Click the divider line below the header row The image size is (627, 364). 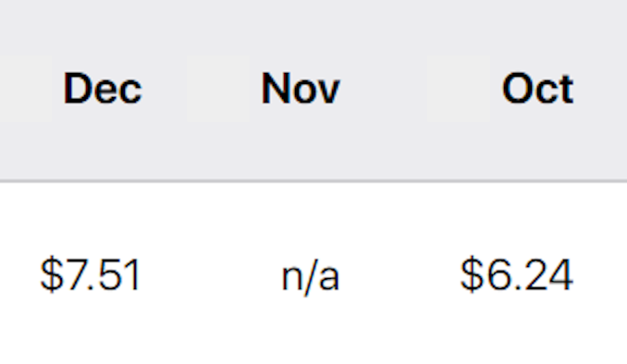tap(313, 181)
